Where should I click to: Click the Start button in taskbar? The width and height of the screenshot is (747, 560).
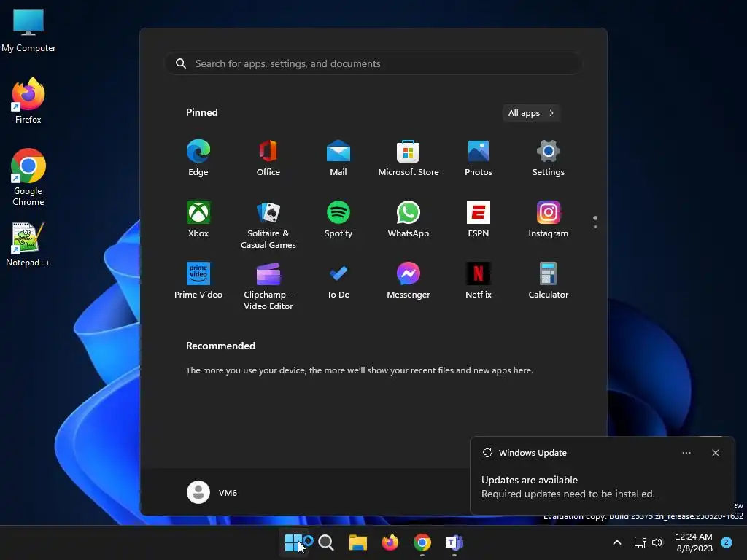[x=293, y=542]
